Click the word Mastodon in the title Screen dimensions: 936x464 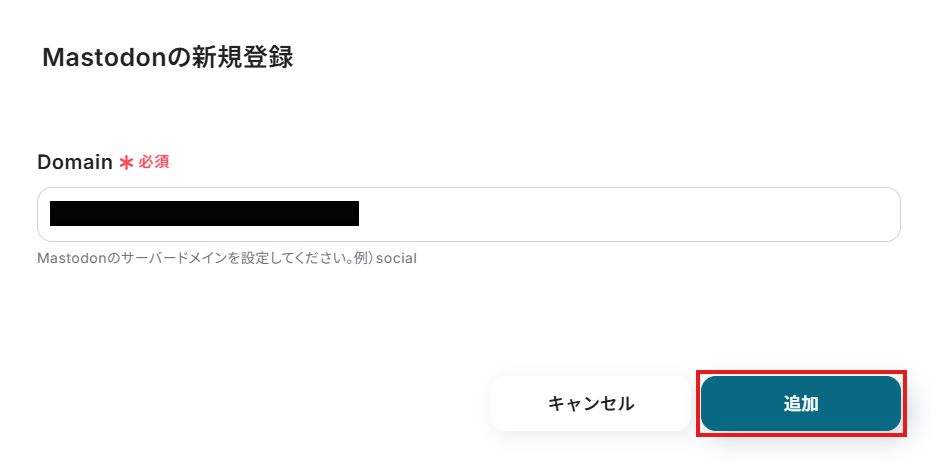coord(106,58)
